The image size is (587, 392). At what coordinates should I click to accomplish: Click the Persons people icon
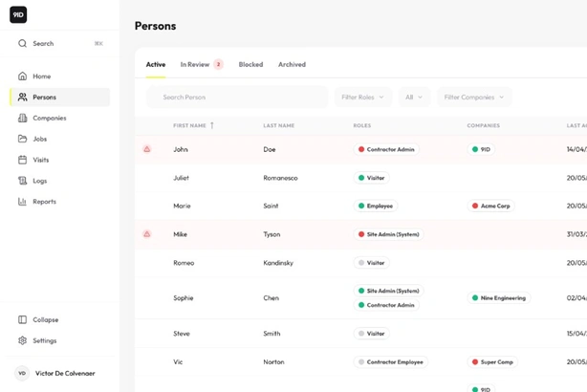click(22, 97)
